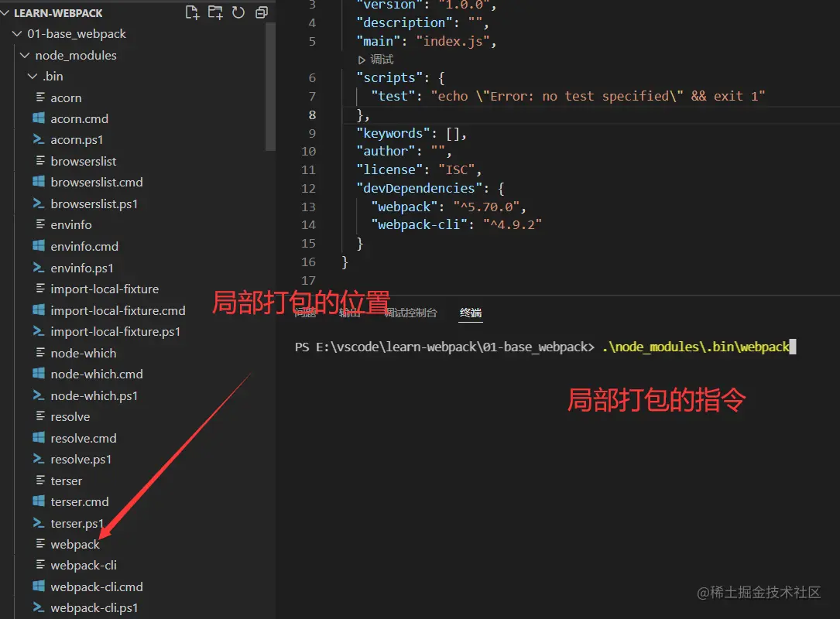The image size is (840, 619).
Task: Click the file icon beside terser
Action: point(40,480)
